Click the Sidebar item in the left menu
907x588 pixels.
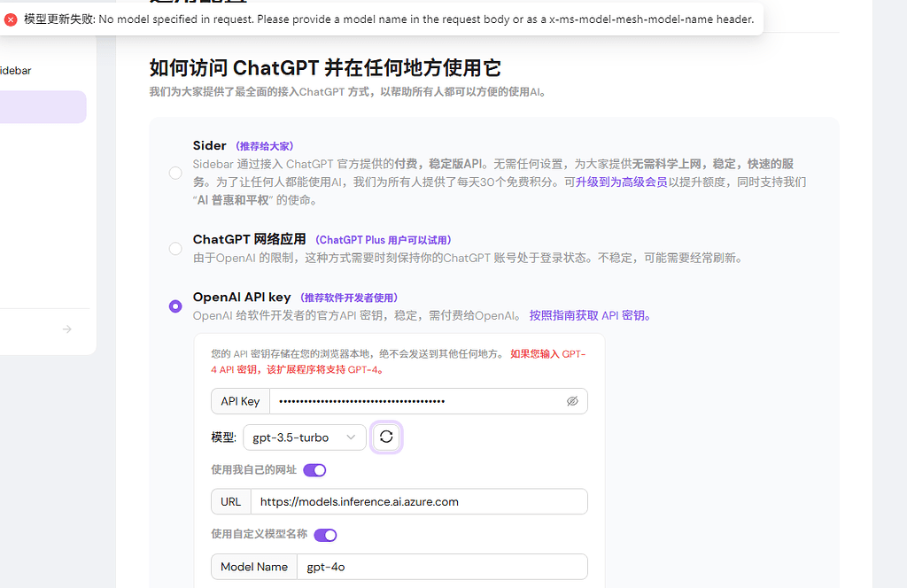coord(16,71)
